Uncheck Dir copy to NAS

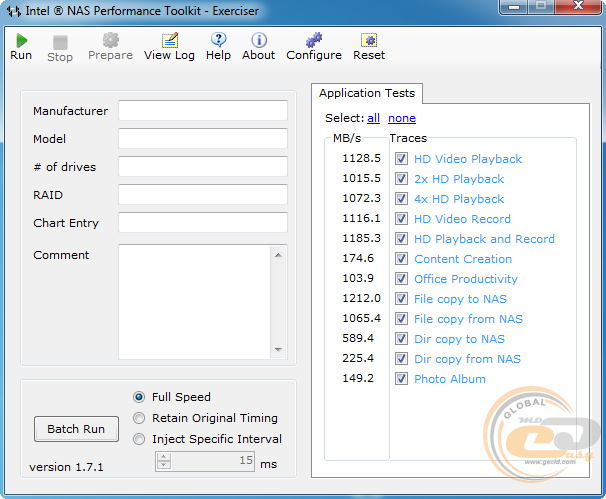[x=401, y=339]
